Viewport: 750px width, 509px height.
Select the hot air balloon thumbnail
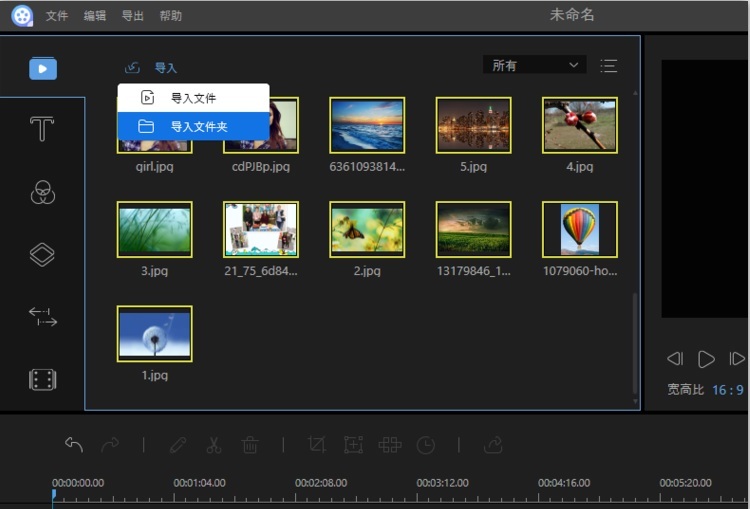point(580,229)
